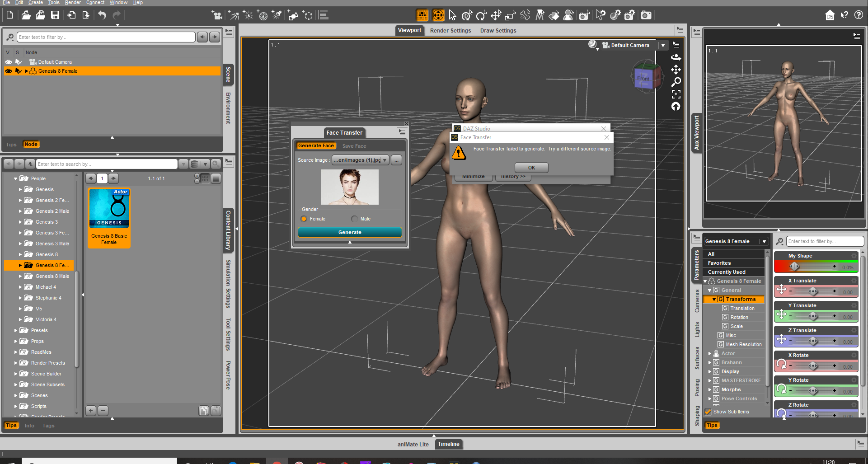The image size is (868, 464).
Task: Click the Undo arrow icon
Action: click(102, 15)
